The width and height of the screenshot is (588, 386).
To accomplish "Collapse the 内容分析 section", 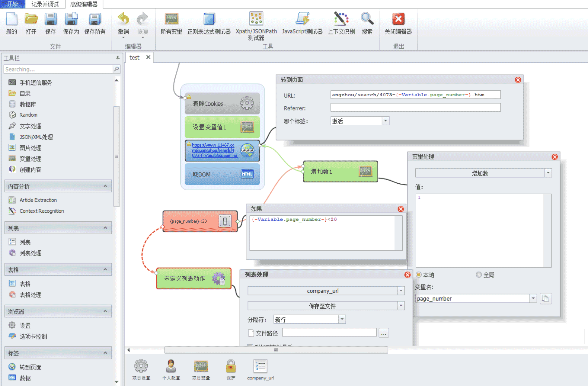I will [x=105, y=186].
